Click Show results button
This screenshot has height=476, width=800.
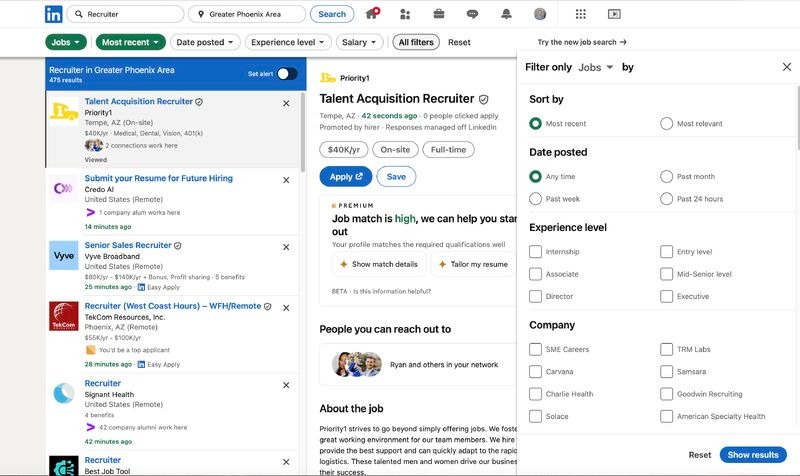click(753, 455)
